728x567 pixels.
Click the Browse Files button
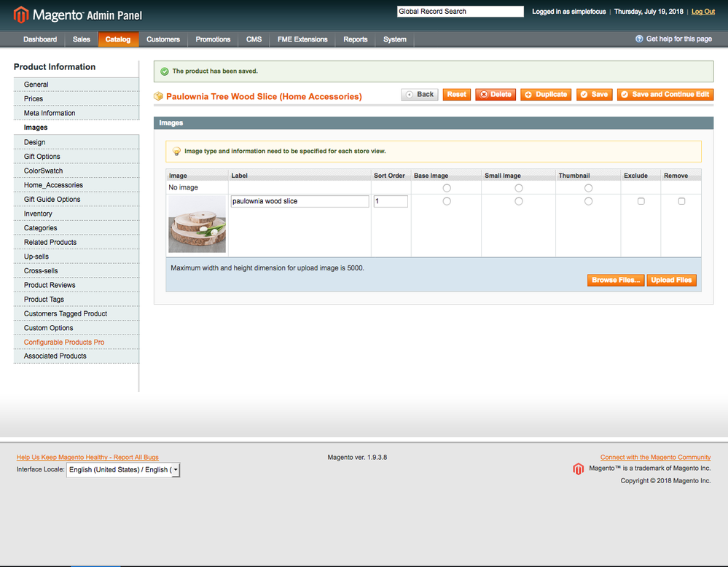coord(615,281)
